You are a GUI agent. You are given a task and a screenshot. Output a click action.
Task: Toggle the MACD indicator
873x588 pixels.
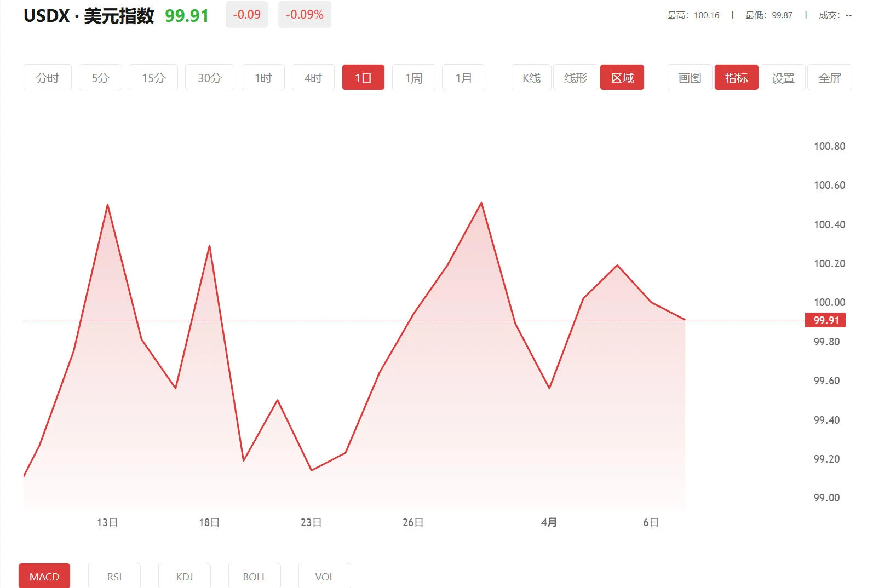[44, 577]
